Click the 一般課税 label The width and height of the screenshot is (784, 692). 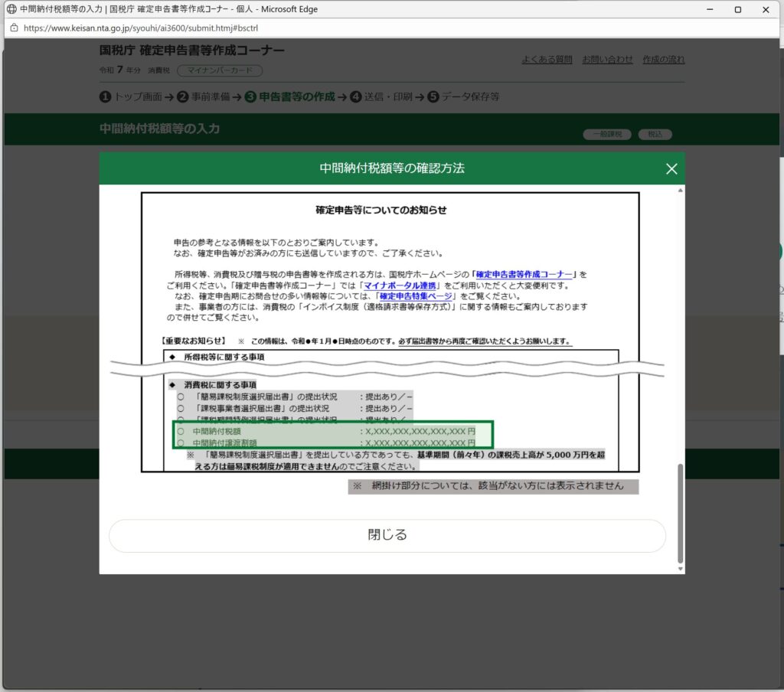[x=607, y=134]
